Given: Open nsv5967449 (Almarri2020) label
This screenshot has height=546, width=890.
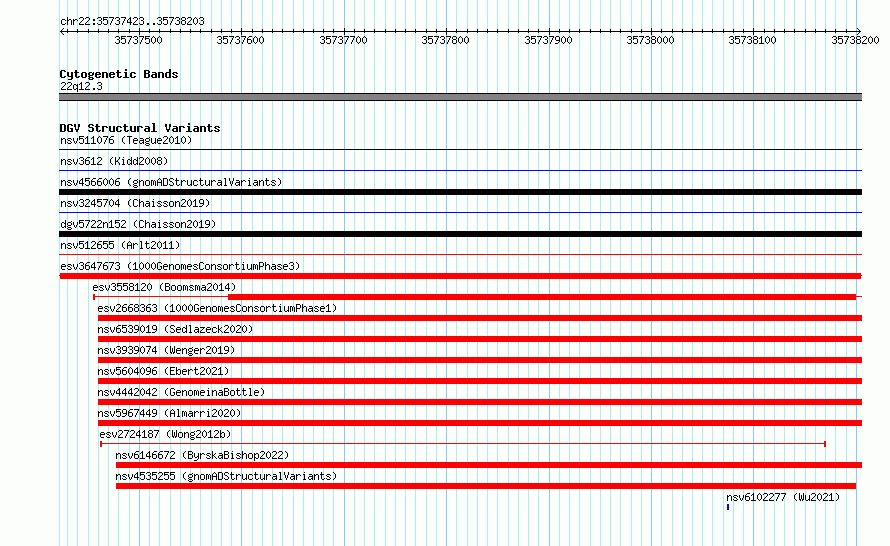Looking at the screenshot, I should 169,413.
